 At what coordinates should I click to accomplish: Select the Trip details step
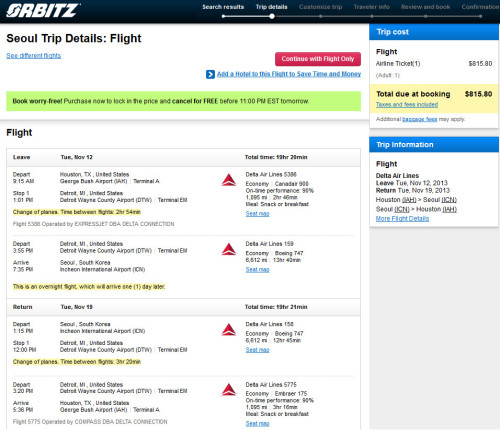click(x=271, y=7)
